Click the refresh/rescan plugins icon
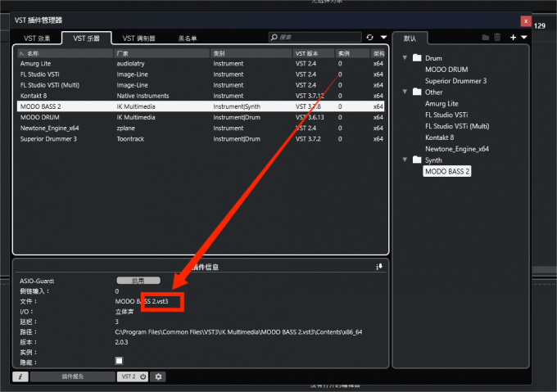 click(x=369, y=38)
